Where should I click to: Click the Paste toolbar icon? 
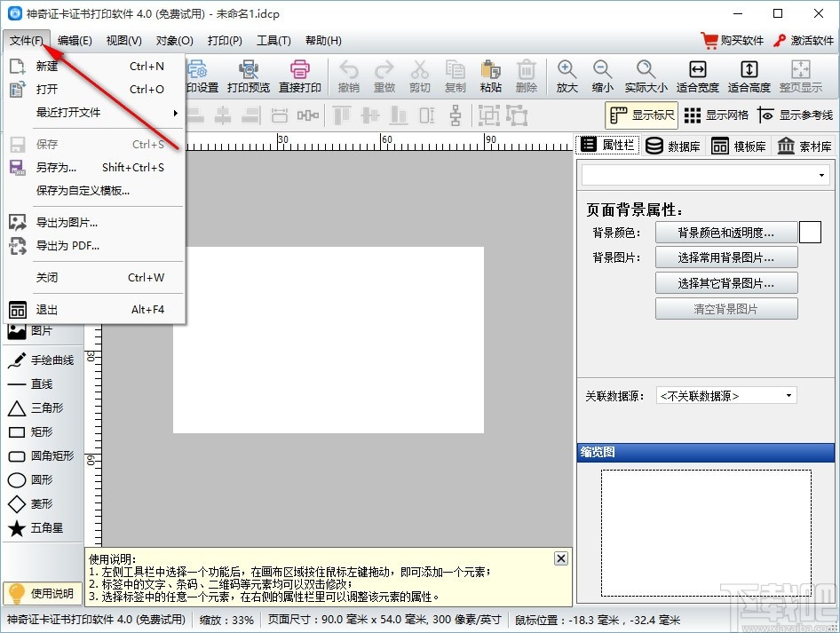490,76
